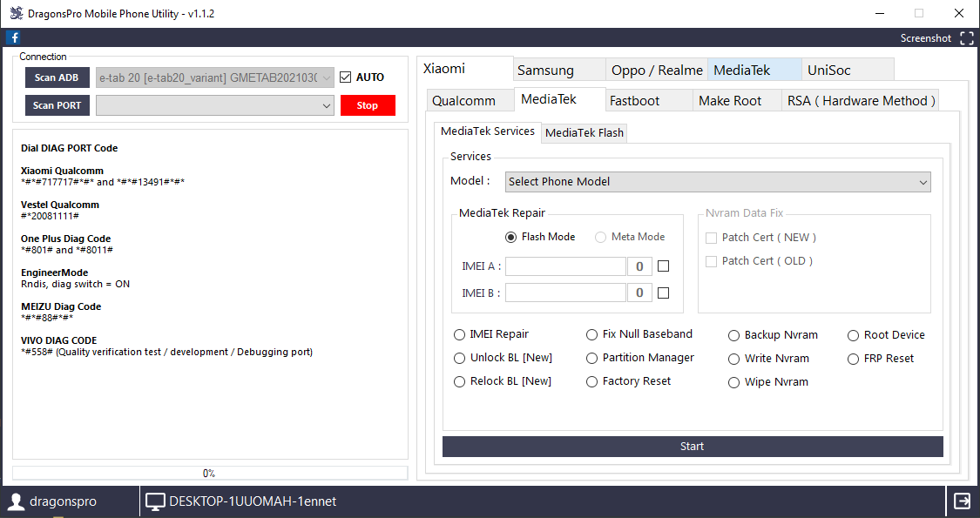
Task: Toggle the AUTO checkbox
Action: (346, 77)
